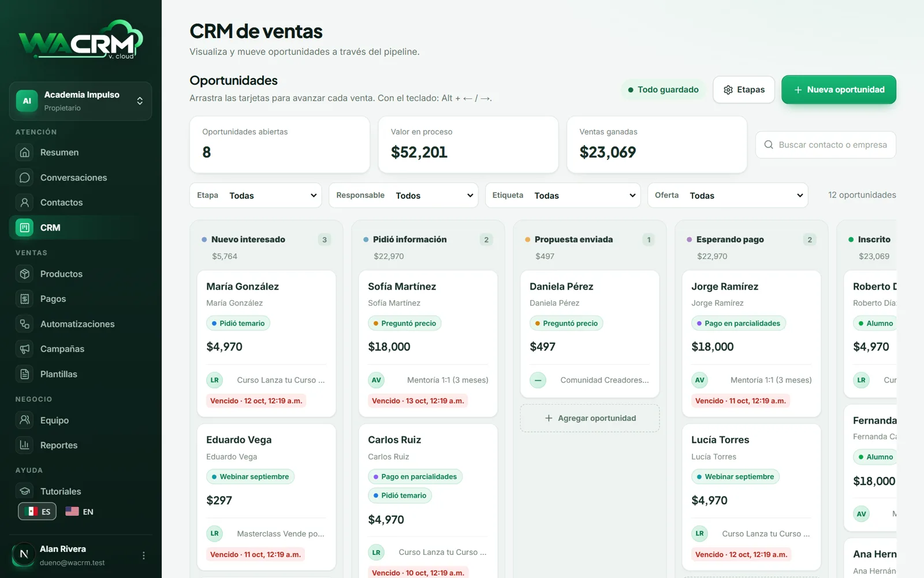The height and width of the screenshot is (578, 924).
Task: Go to Reportes in the sidebar
Action: (x=81, y=445)
